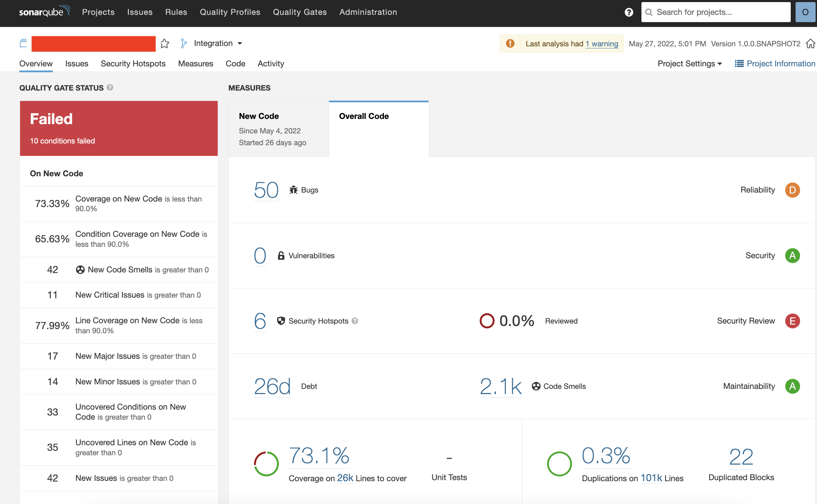Click the 50 Bugs count link
Image resolution: width=817 pixels, height=504 pixels.
266,190
